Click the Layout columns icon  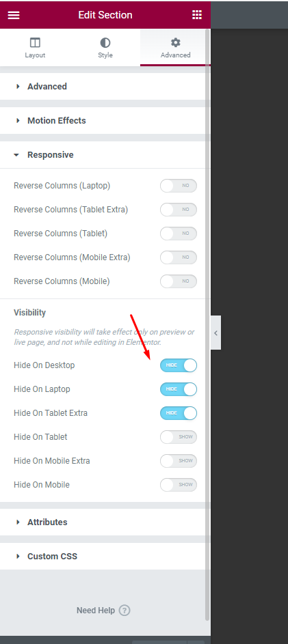pyautogui.click(x=35, y=43)
